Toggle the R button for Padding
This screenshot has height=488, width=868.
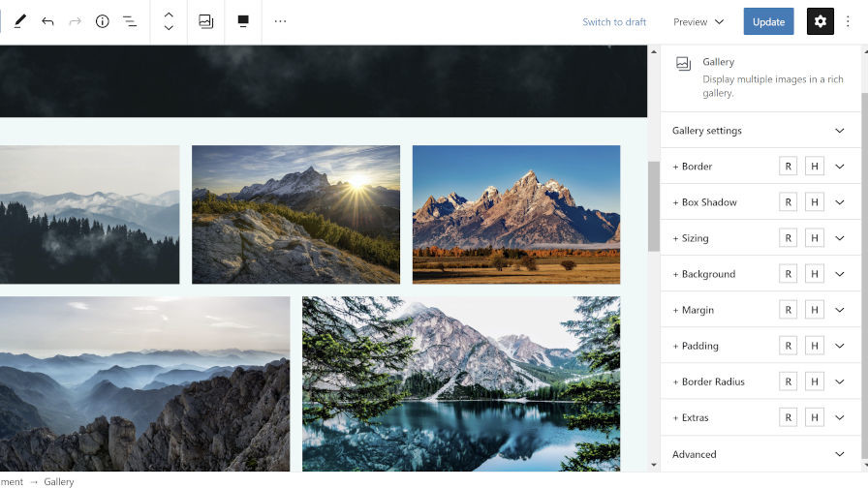coord(789,346)
